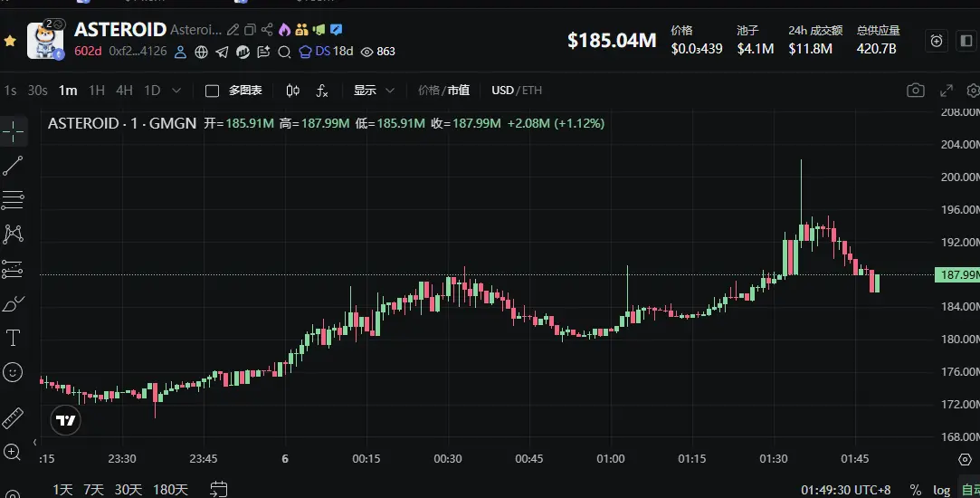Open chart settings hexagon icon

965,459
